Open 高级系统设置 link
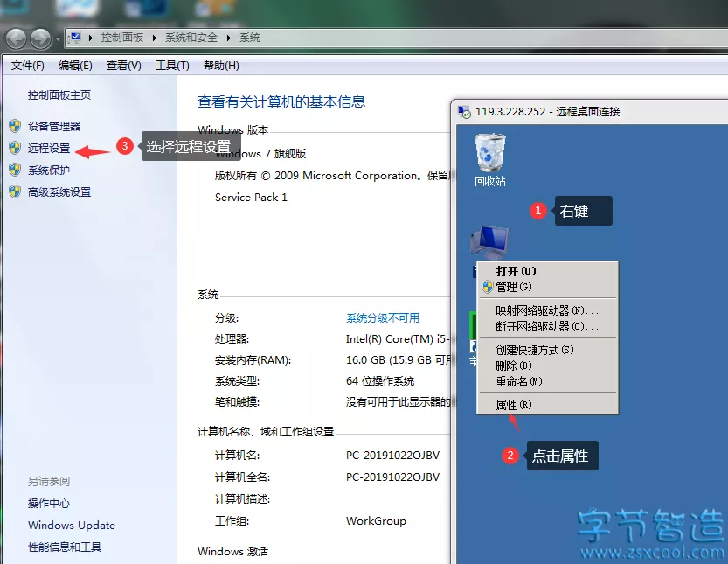 tap(59, 191)
